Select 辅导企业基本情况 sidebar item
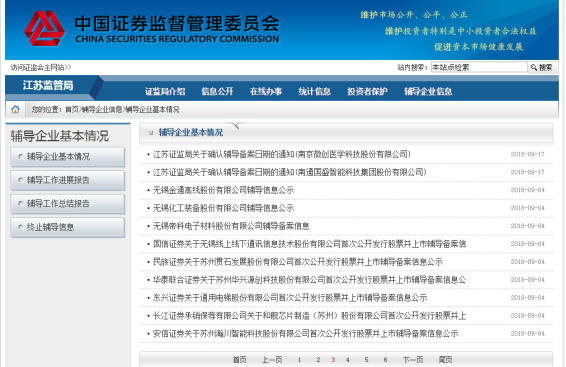 click(x=68, y=157)
